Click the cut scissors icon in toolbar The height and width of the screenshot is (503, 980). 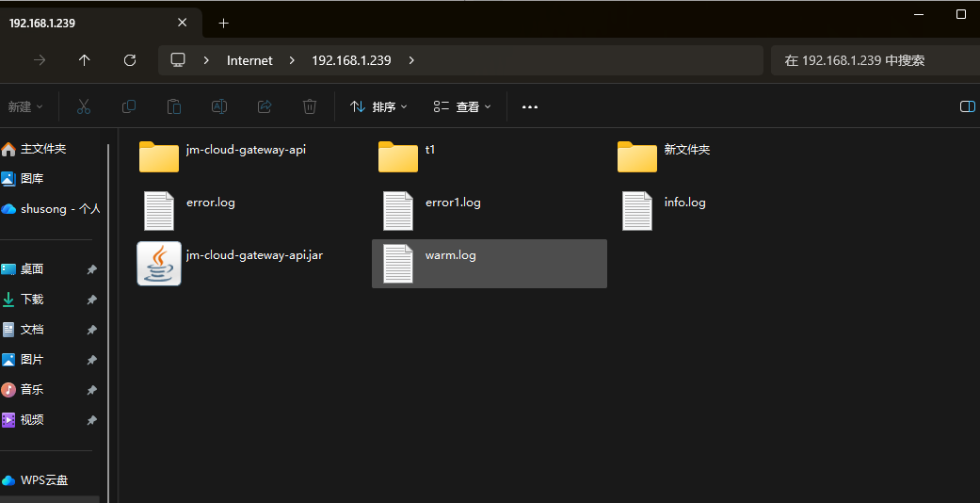click(84, 107)
